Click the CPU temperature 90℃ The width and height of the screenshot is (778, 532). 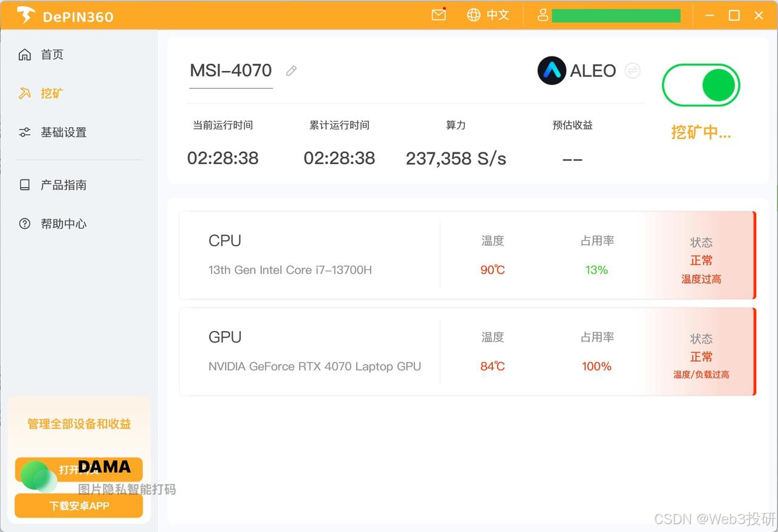coord(493,270)
